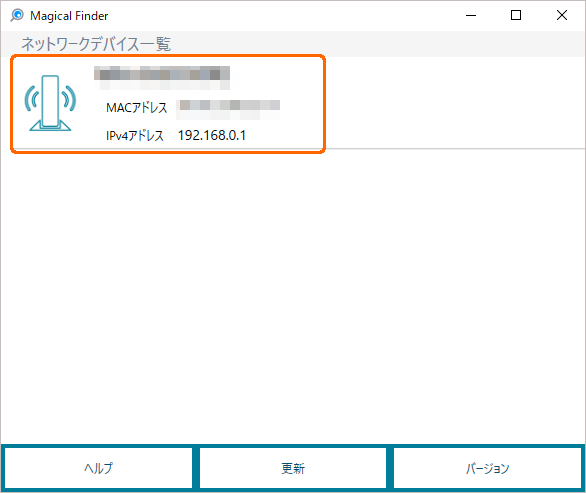The width and height of the screenshot is (586, 493).
Task: Open the バージョン (Version) button
Action: (487, 468)
